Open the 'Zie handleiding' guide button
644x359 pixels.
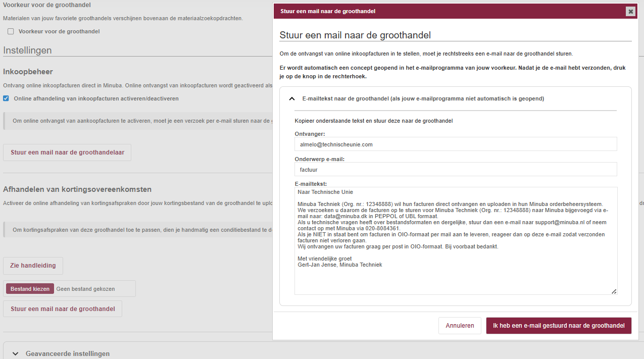tap(33, 266)
